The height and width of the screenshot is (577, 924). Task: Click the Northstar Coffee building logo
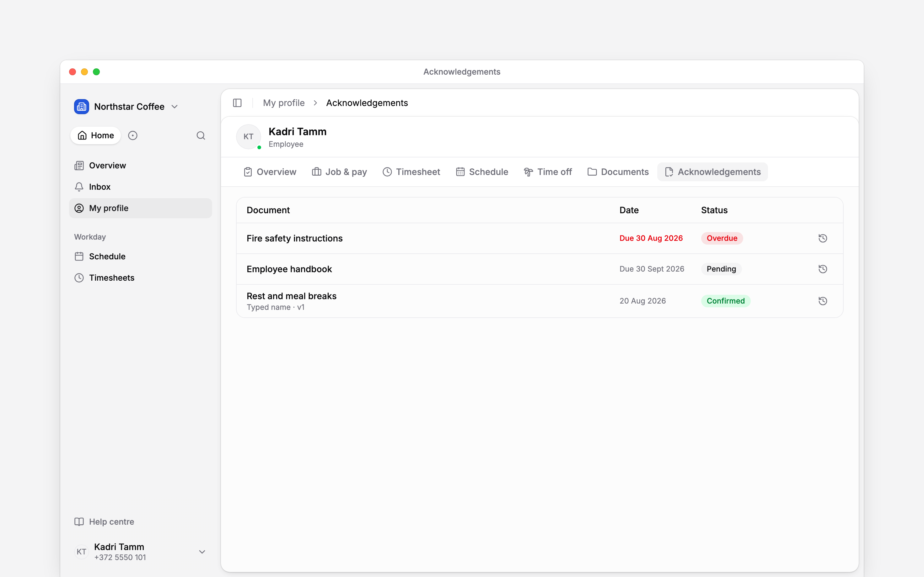pos(82,107)
